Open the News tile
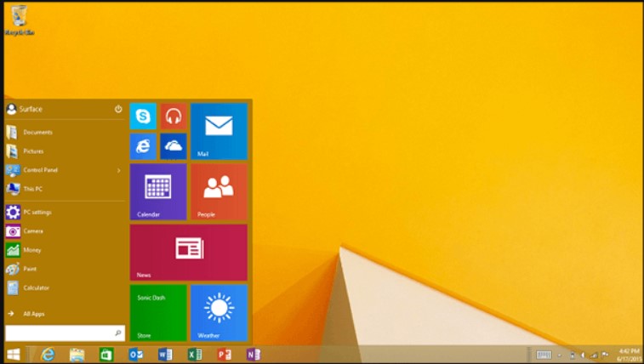 (189, 252)
